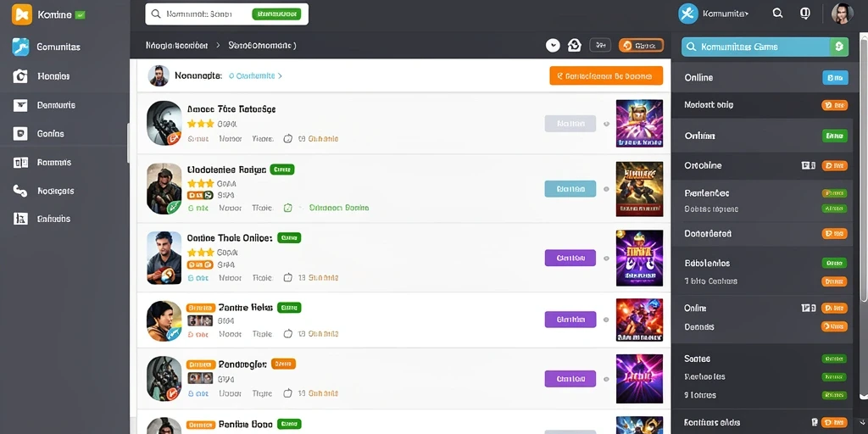Open Comunitas blue icon in left sidebar
This screenshot has height=434, width=868.
20,47
